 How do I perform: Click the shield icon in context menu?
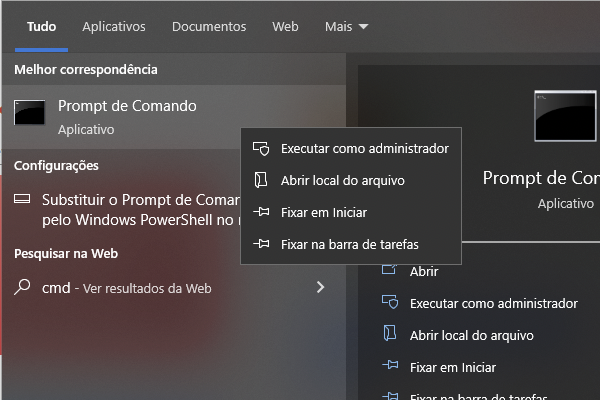pyautogui.click(x=261, y=149)
